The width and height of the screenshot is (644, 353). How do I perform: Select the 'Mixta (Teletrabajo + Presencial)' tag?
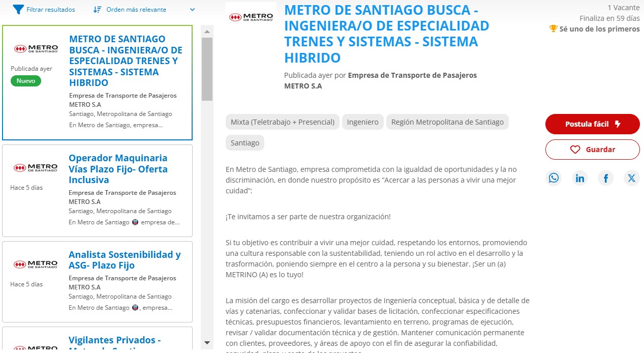tap(282, 122)
